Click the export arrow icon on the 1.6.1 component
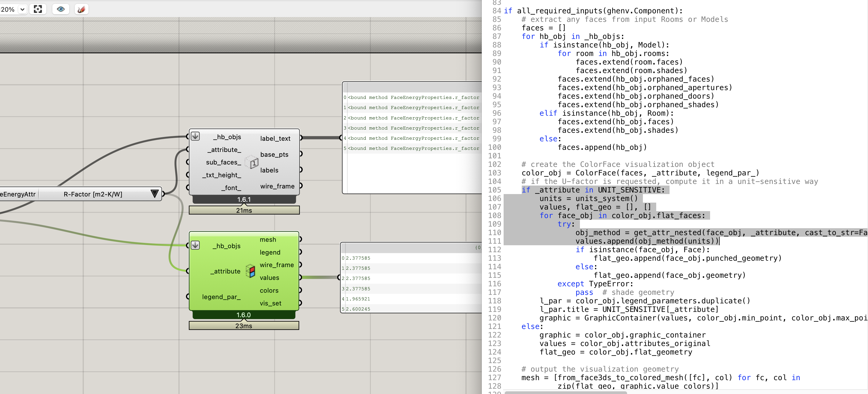 tap(194, 136)
